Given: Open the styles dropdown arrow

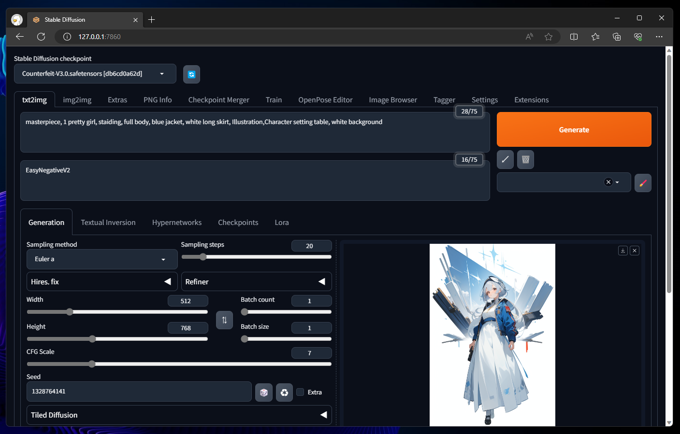Looking at the screenshot, I should tap(617, 182).
